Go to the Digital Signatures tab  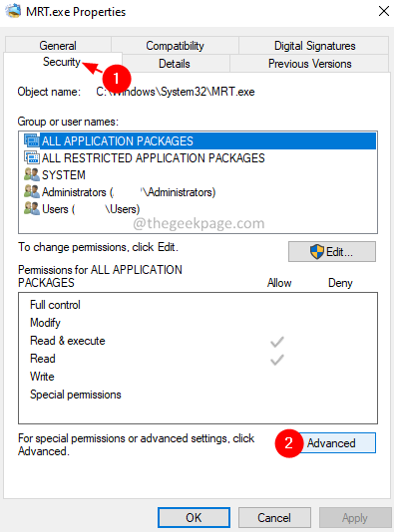(x=314, y=46)
